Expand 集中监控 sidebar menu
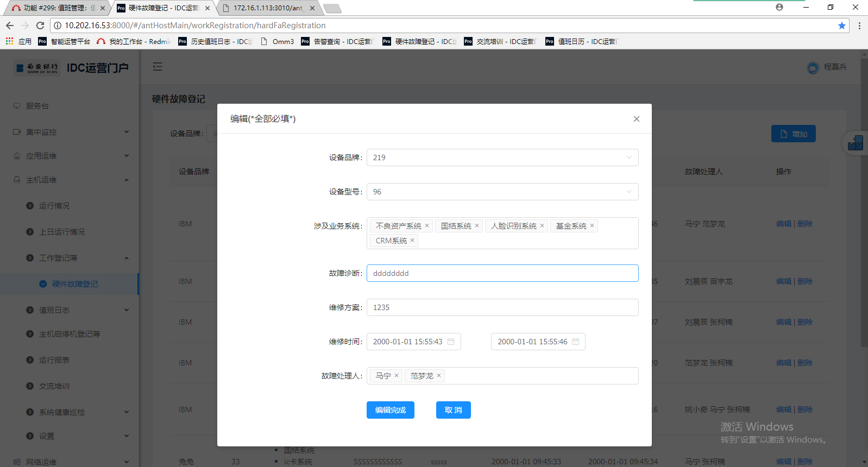This screenshot has width=868, height=467. coord(70,132)
